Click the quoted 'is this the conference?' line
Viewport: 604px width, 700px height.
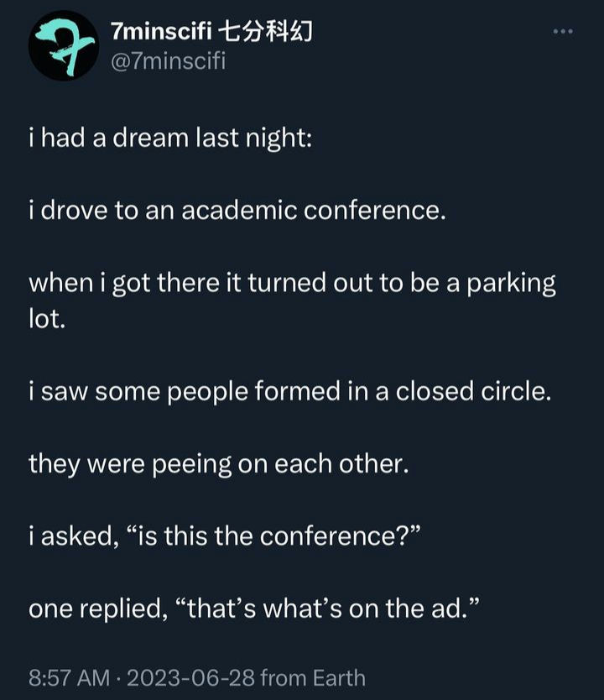pos(225,535)
